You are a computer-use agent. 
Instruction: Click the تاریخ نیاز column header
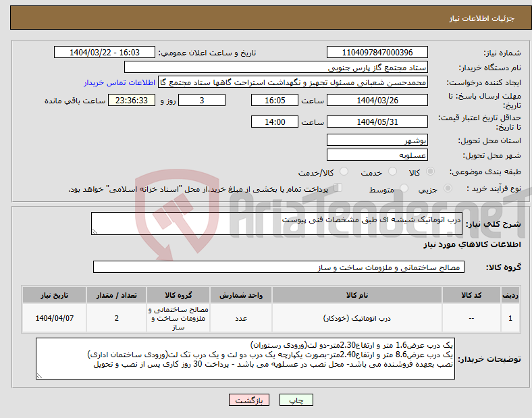tap(54, 295)
